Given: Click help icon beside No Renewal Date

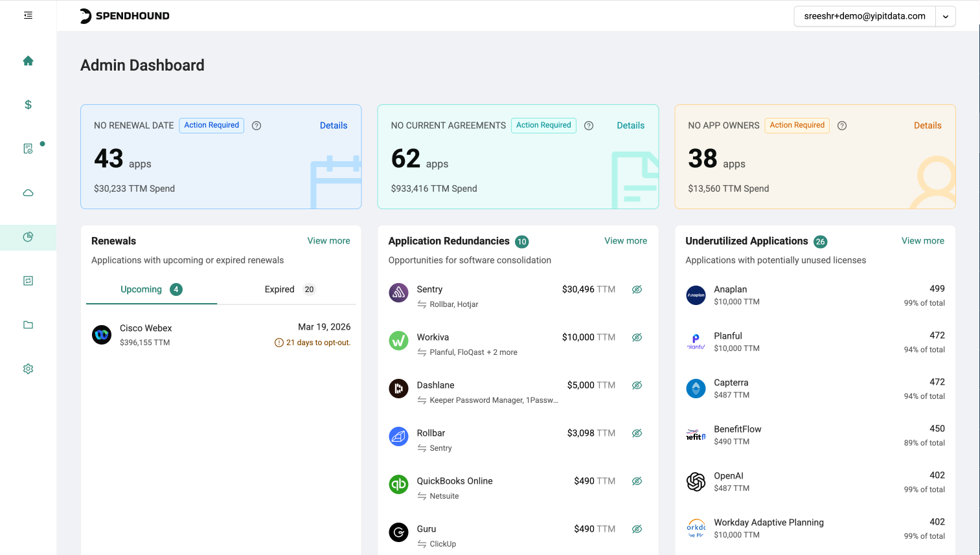Looking at the screenshot, I should (x=256, y=126).
